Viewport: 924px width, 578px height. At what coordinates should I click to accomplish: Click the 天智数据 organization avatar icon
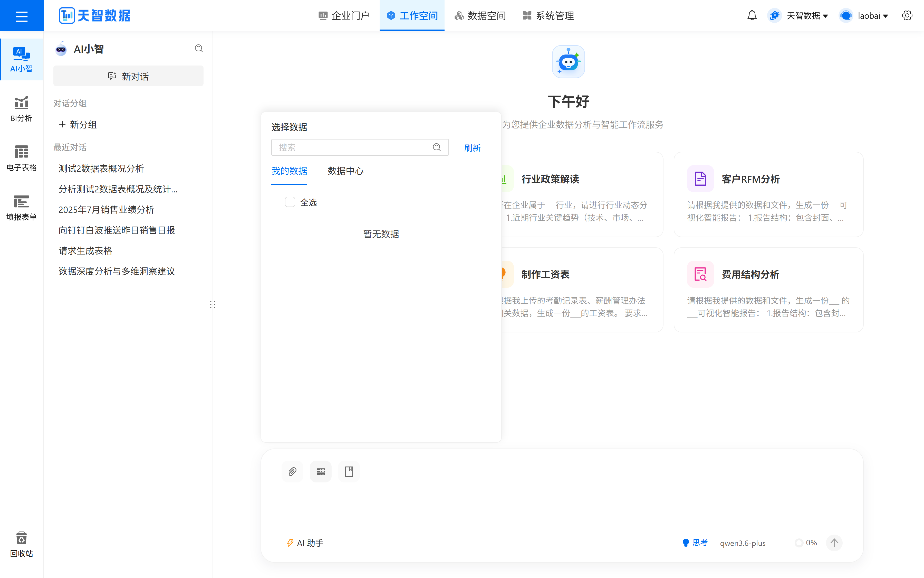(774, 16)
